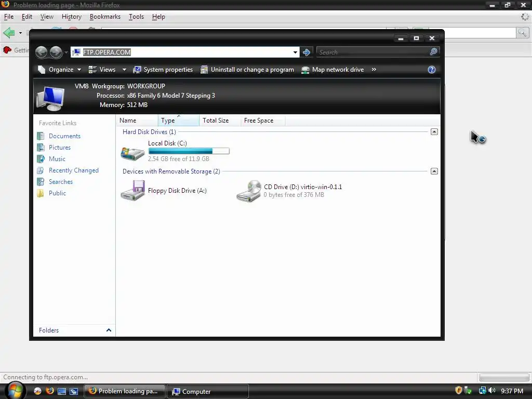Click the 9:37 PM clock

[x=512, y=391]
